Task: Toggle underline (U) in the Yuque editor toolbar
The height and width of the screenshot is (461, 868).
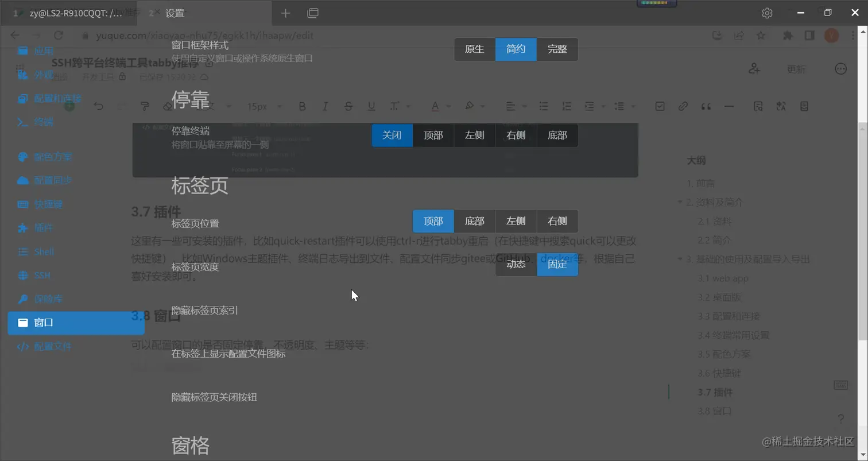Action: click(371, 106)
